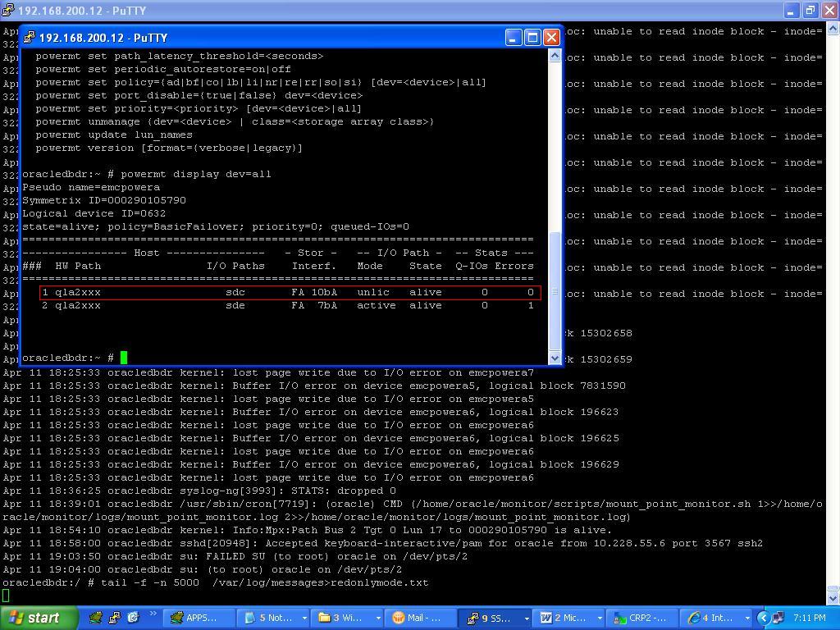
Task: Launch Internet Explorer from Quick Launch
Action: 133,618
